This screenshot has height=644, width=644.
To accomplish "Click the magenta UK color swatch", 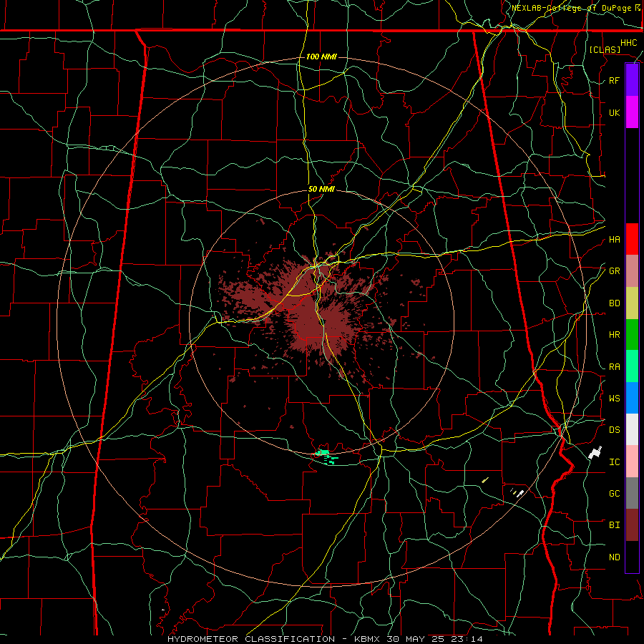I will point(632,112).
